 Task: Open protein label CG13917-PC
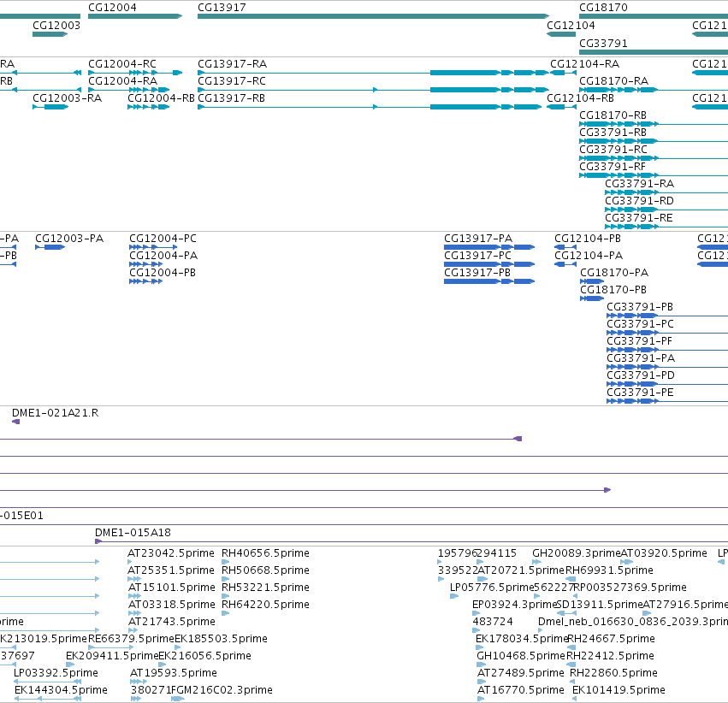coord(477,257)
